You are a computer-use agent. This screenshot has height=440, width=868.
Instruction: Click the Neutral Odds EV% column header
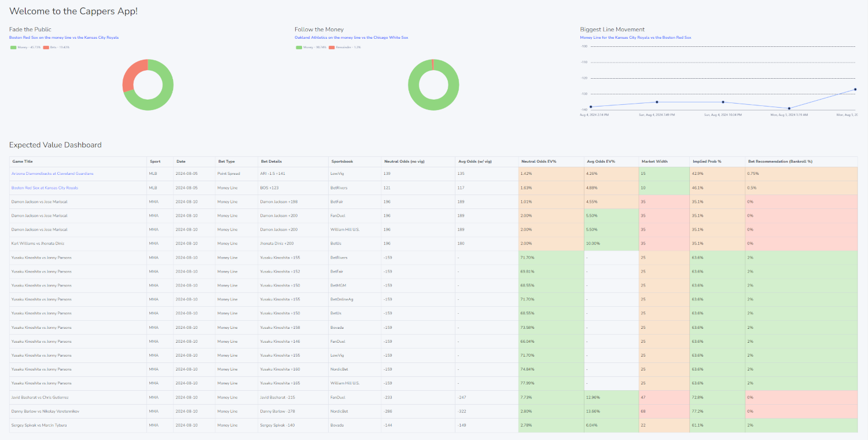coord(551,162)
